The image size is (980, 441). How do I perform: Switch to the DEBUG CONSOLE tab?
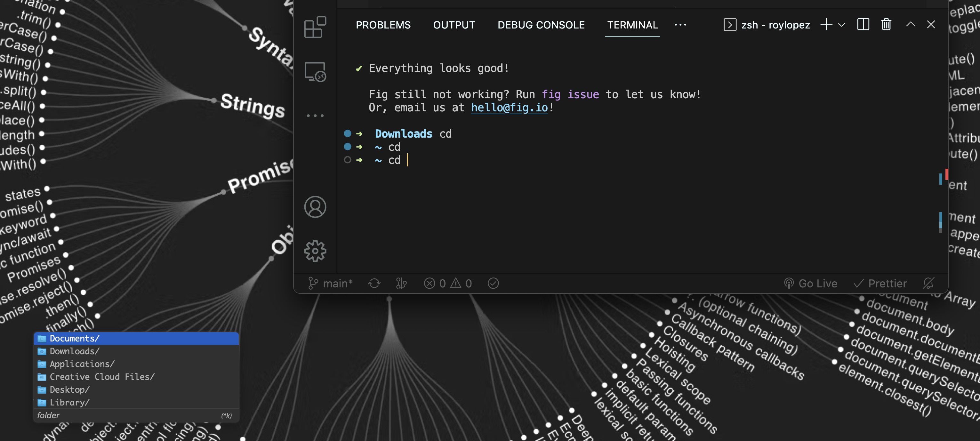541,25
